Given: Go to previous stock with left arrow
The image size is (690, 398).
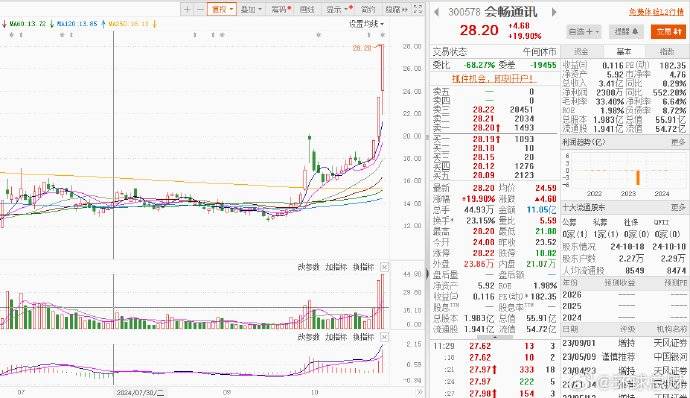Looking at the screenshot, I should pos(437,12).
